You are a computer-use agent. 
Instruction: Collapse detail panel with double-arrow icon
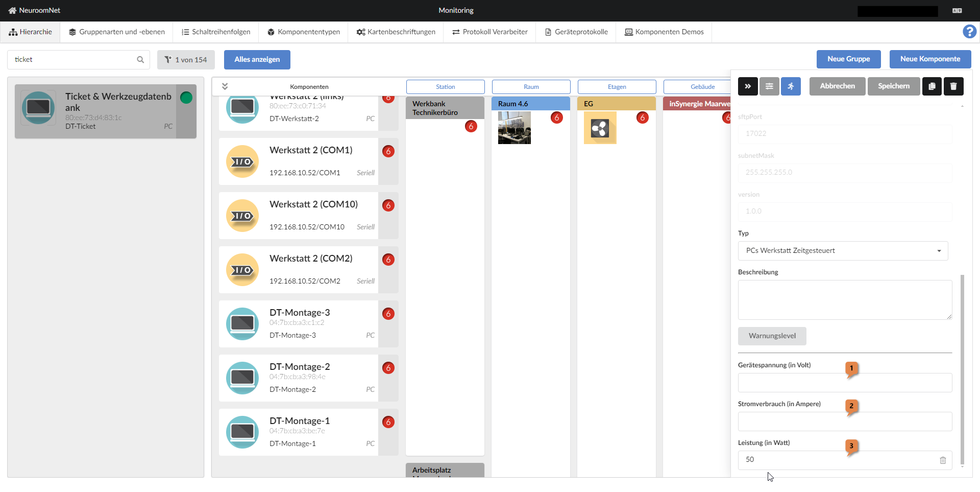(748, 86)
